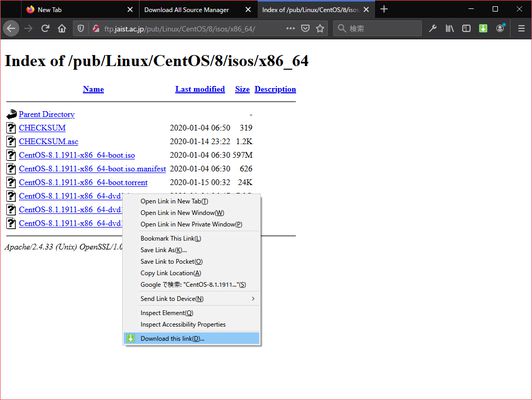The image size is (532, 400).
Task: Select Copy Link Location
Action: tap(192, 273)
